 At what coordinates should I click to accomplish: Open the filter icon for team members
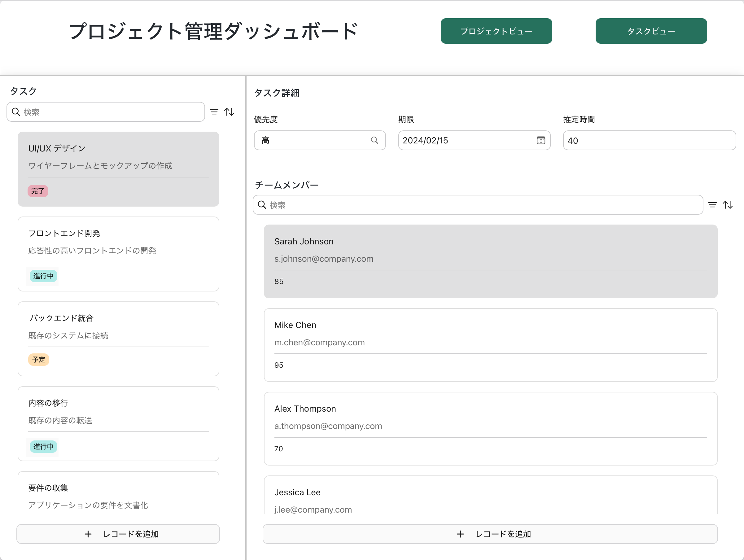[x=712, y=205]
